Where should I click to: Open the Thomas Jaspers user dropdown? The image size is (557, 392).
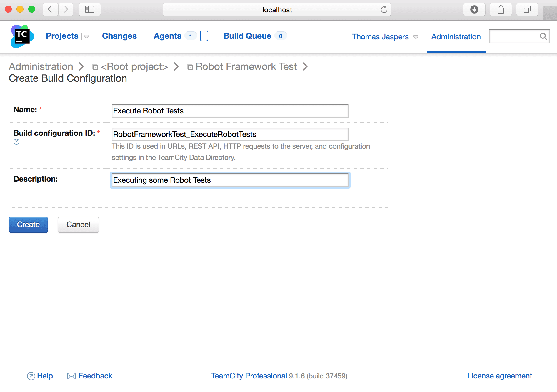click(416, 37)
